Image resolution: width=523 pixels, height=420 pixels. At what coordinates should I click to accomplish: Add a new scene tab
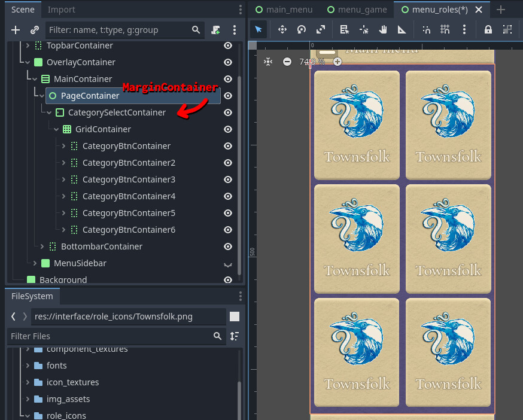click(x=500, y=10)
